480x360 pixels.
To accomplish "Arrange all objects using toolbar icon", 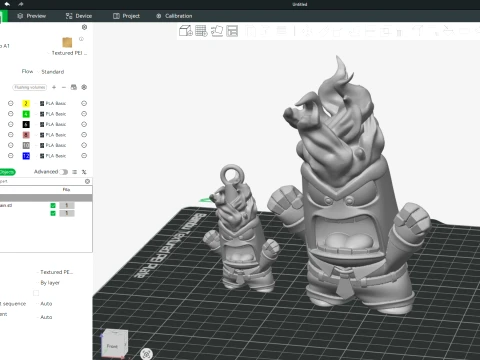I will [x=232, y=31].
